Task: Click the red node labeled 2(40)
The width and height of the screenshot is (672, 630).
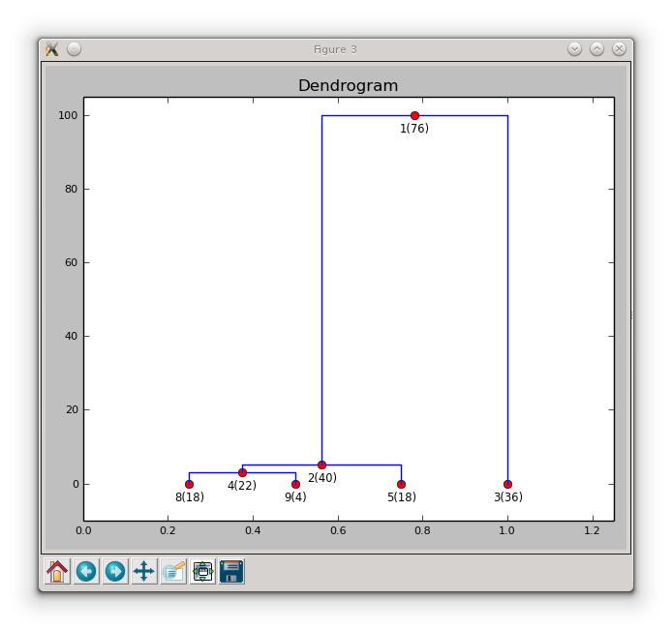Action: pos(321,465)
